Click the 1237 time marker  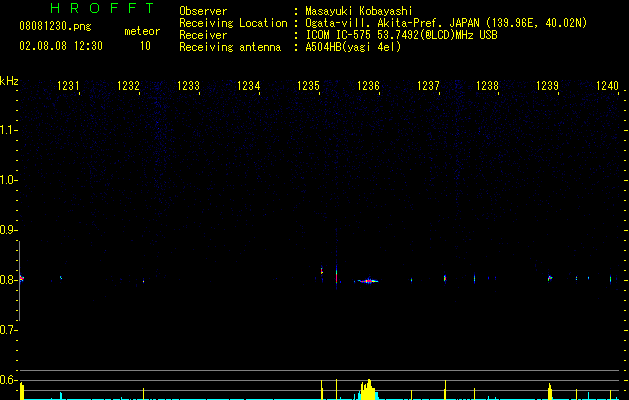point(428,85)
